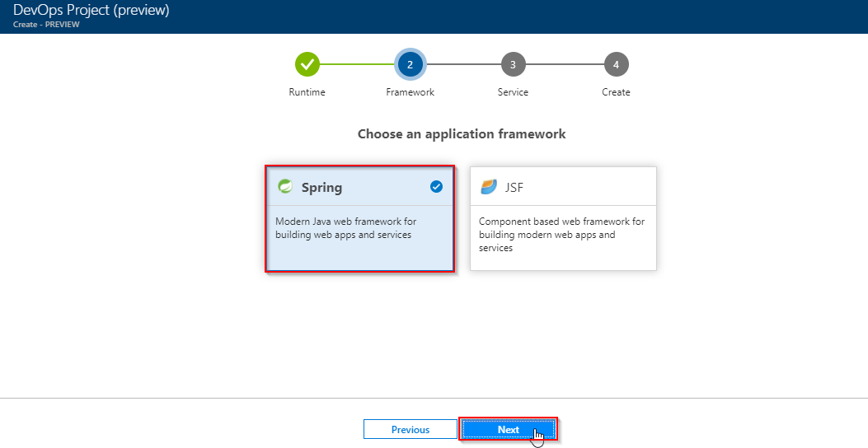Click the 'Component based web framework' description

(562, 235)
